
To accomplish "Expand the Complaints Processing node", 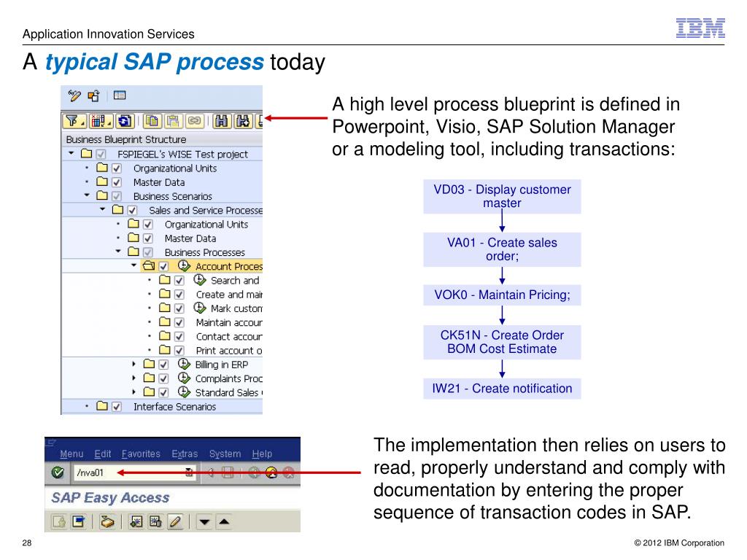I will tap(134, 378).
